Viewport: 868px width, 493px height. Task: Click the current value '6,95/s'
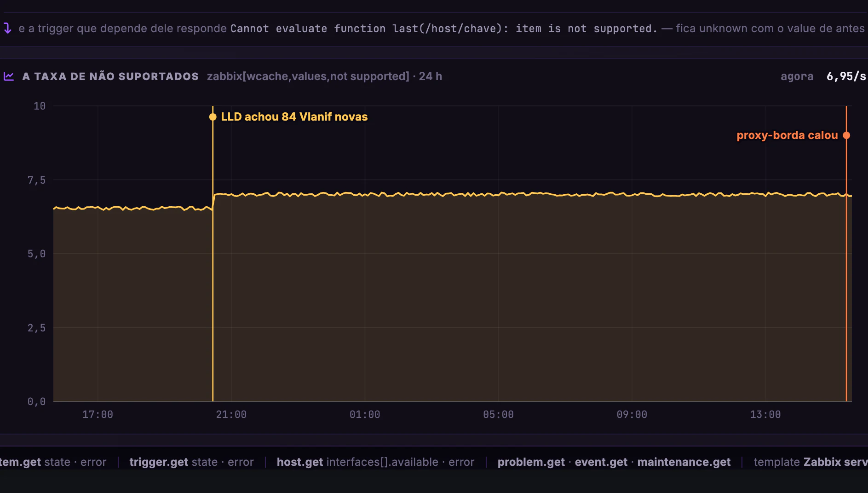[846, 76]
